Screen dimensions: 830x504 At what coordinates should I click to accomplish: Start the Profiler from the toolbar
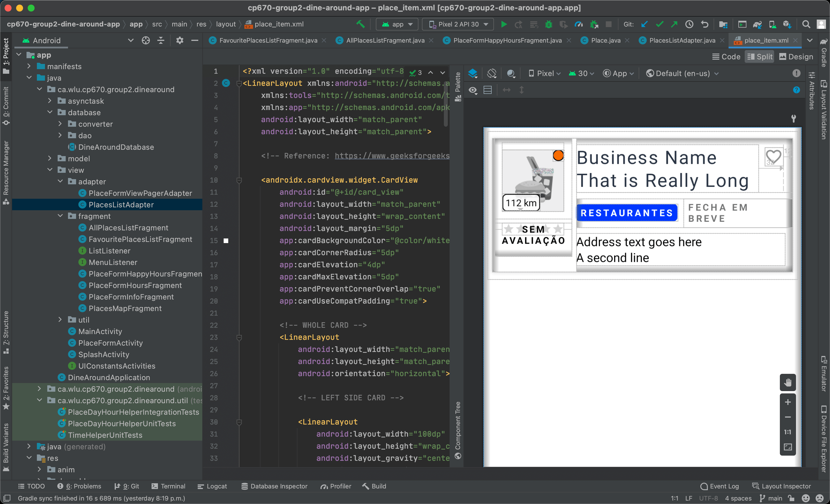[x=579, y=24]
